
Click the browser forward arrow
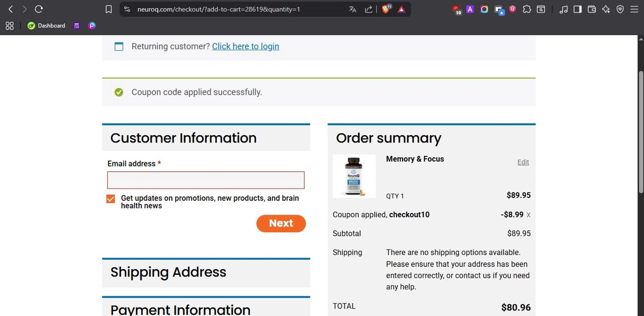24,9
